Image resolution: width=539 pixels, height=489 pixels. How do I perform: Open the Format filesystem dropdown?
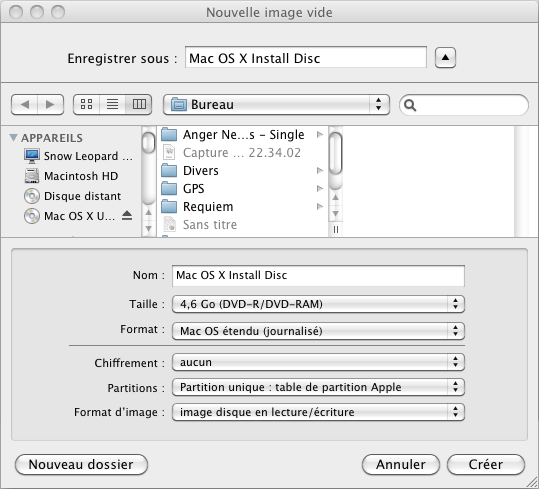click(x=318, y=331)
